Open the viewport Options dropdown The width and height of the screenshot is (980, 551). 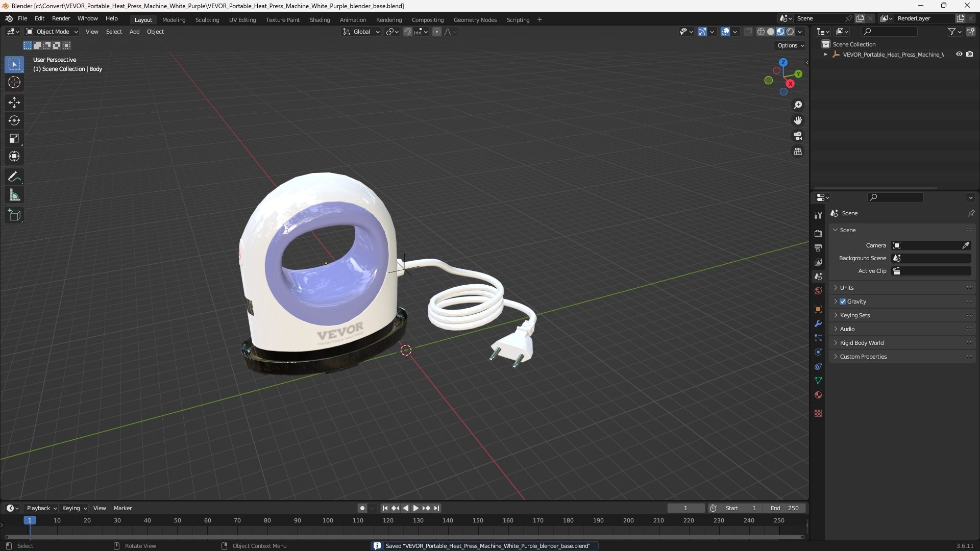pyautogui.click(x=791, y=45)
